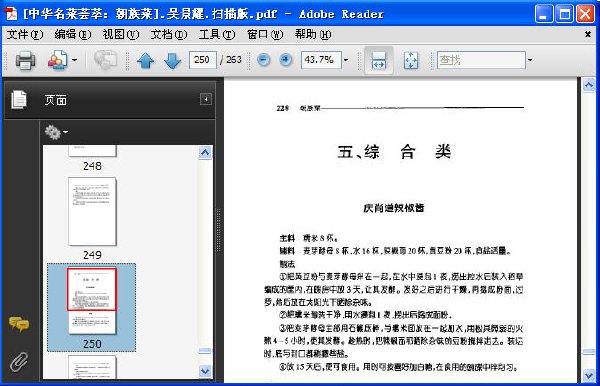Click the grayed-out comment bubbles icon

click(105, 60)
